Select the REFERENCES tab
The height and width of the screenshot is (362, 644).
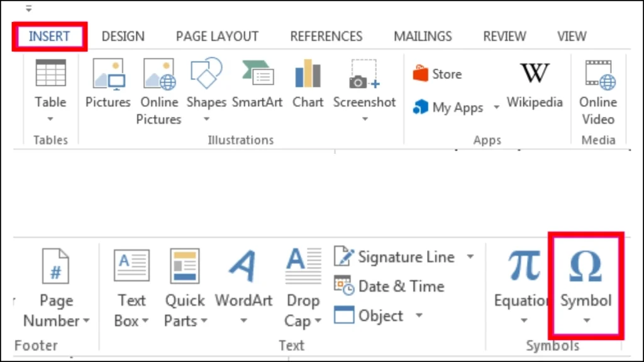[x=326, y=36]
